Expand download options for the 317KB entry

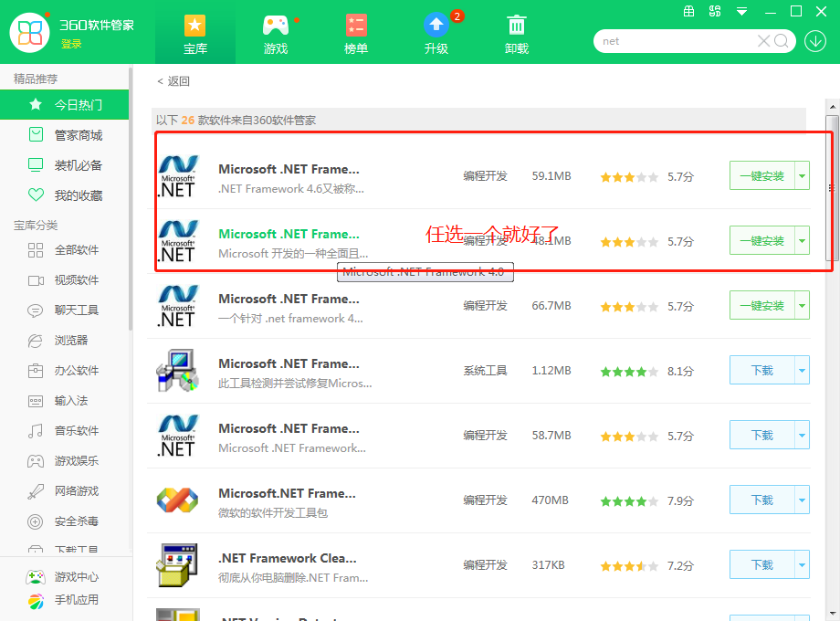(x=802, y=564)
